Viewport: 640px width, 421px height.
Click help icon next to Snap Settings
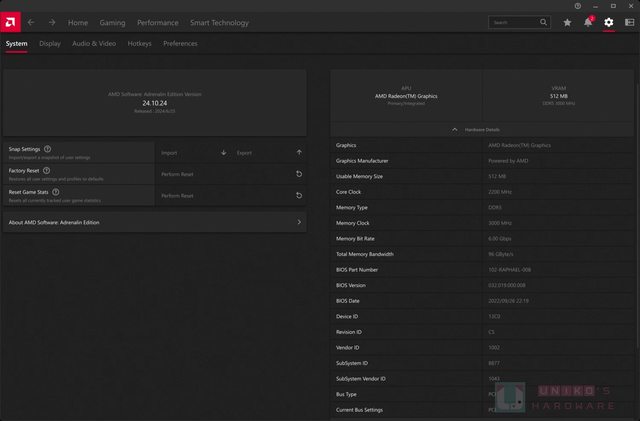tap(47, 149)
